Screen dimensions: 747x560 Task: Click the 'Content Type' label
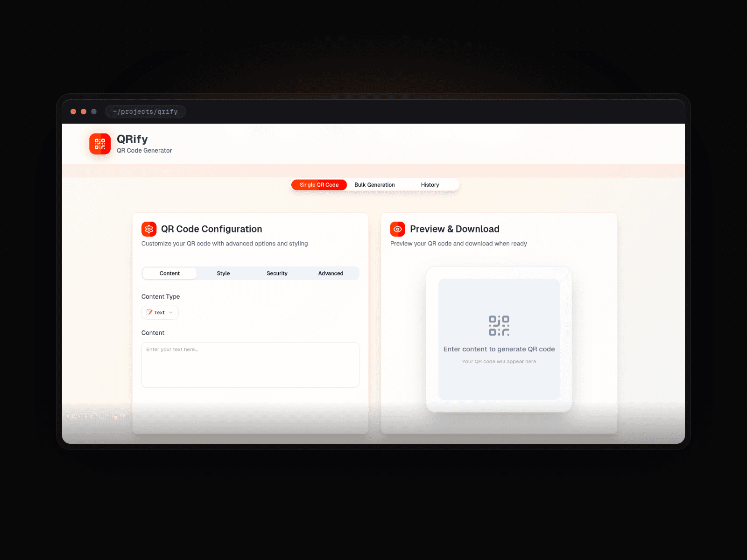click(x=161, y=297)
